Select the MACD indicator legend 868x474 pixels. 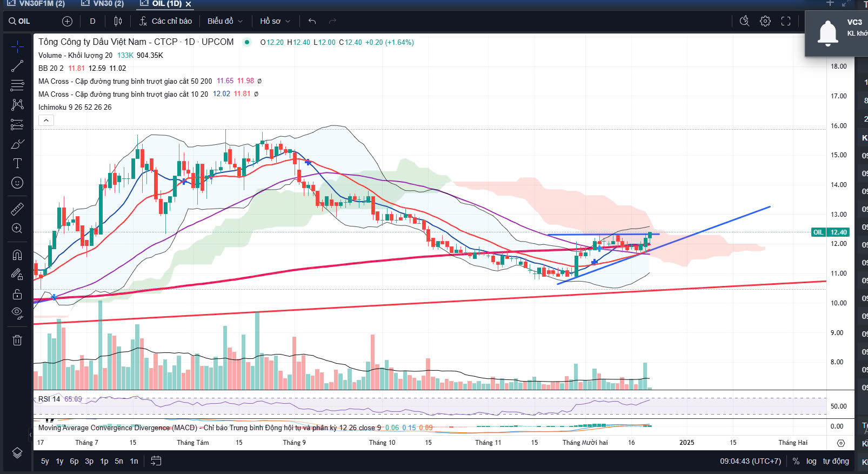(x=209, y=428)
